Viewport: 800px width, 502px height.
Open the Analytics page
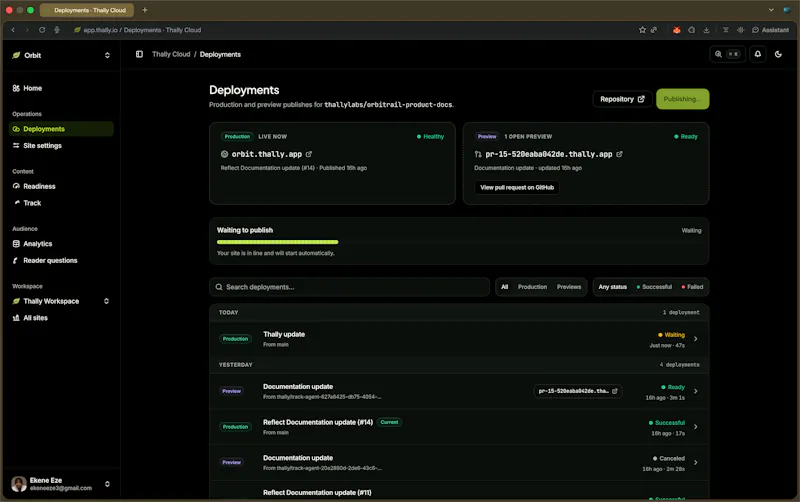pyautogui.click(x=61, y=244)
